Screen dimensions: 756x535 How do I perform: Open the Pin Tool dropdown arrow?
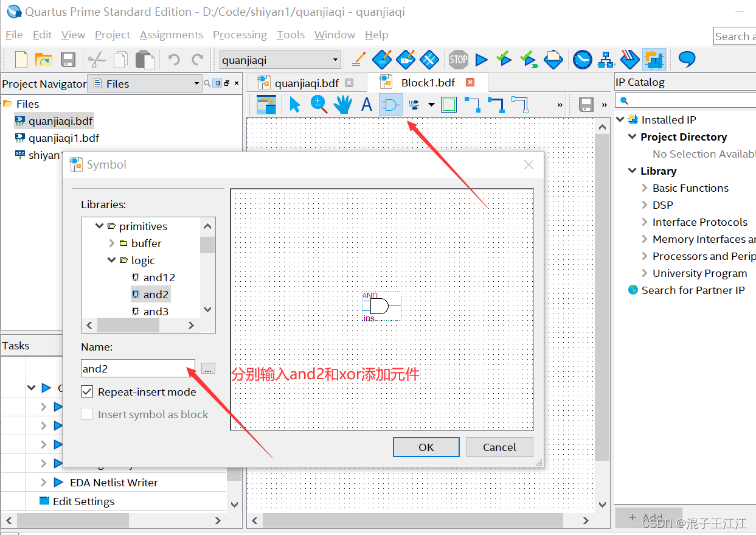tap(431, 105)
